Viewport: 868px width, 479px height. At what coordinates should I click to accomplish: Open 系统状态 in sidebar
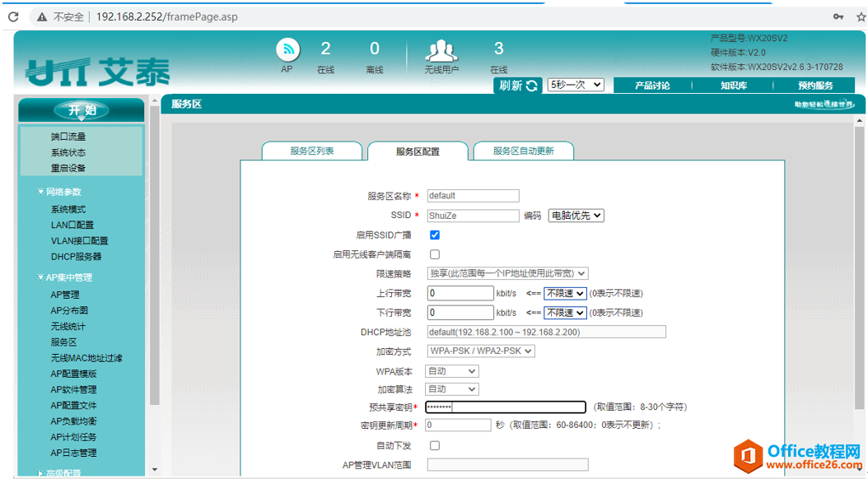click(68, 152)
